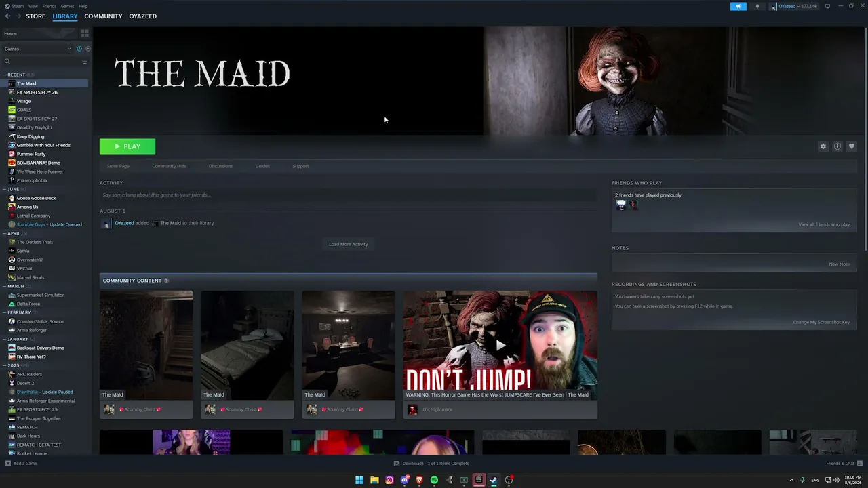Image resolution: width=868 pixels, height=488 pixels.
Task: Open Community Content help question mark
Action: [x=166, y=281]
